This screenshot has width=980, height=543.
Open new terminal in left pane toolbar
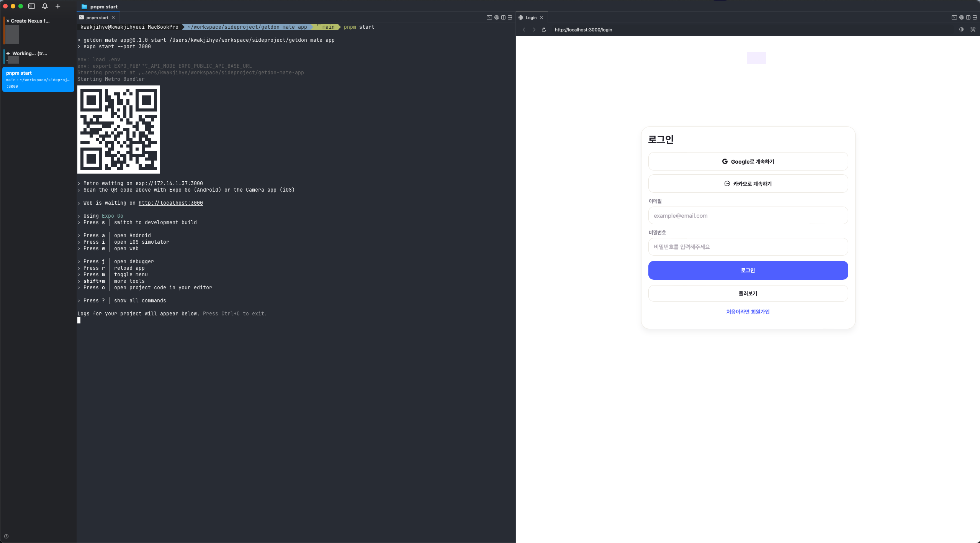tap(489, 18)
